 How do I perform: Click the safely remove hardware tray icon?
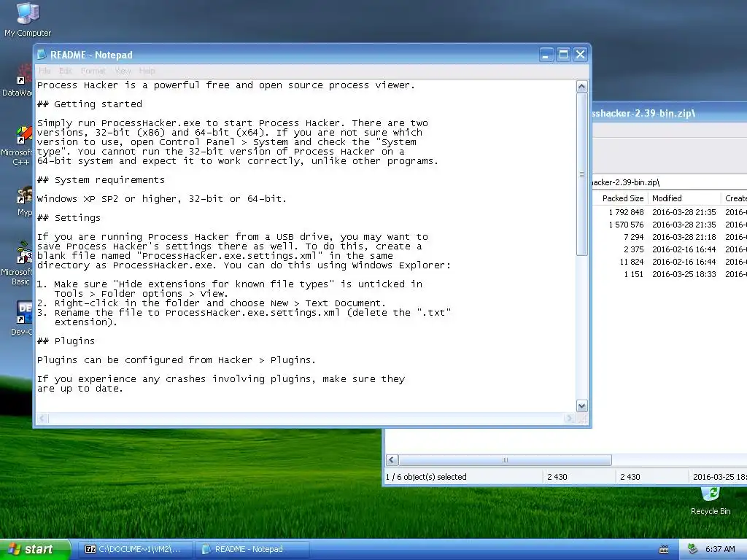693,549
